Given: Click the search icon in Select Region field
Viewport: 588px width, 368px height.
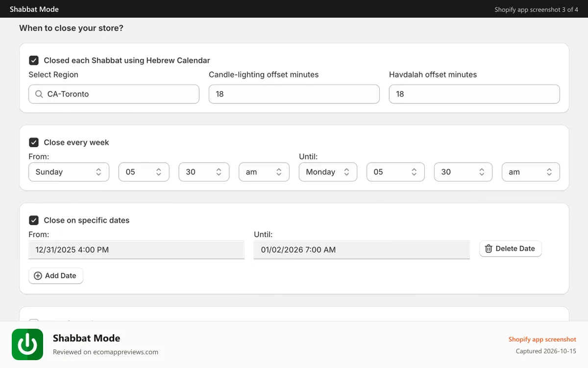Looking at the screenshot, I should [39, 94].
